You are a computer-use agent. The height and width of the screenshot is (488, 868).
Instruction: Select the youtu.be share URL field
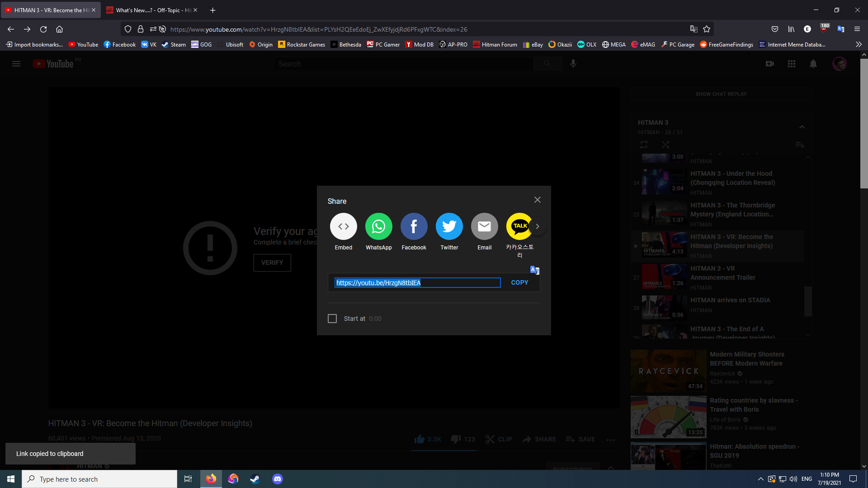417,283
